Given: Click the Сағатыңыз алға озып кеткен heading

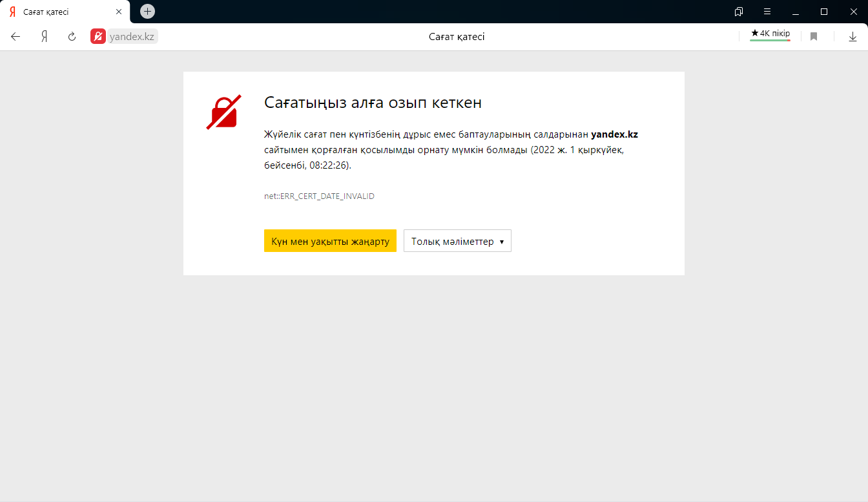Looking at the screenshot, I should (373, 103).
